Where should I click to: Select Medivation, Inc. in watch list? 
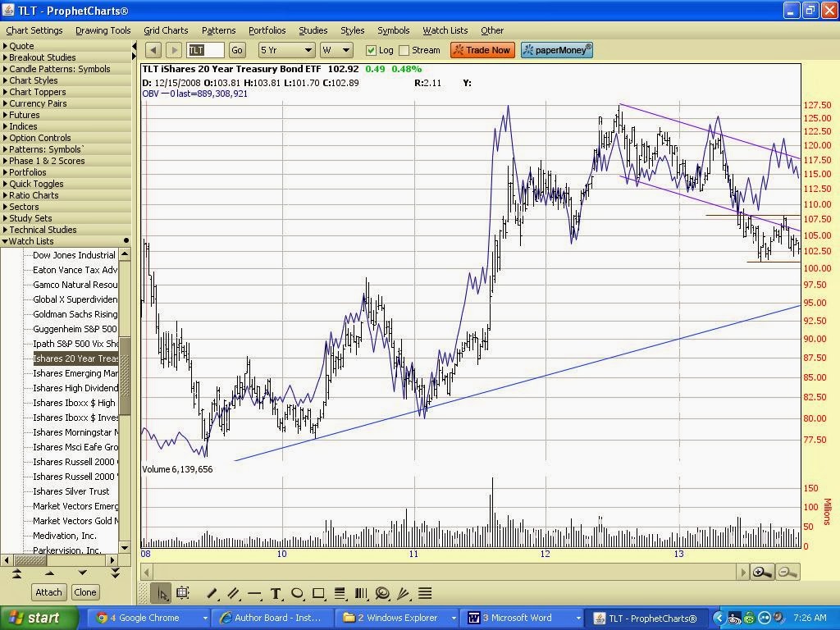(x=64, y=536)
